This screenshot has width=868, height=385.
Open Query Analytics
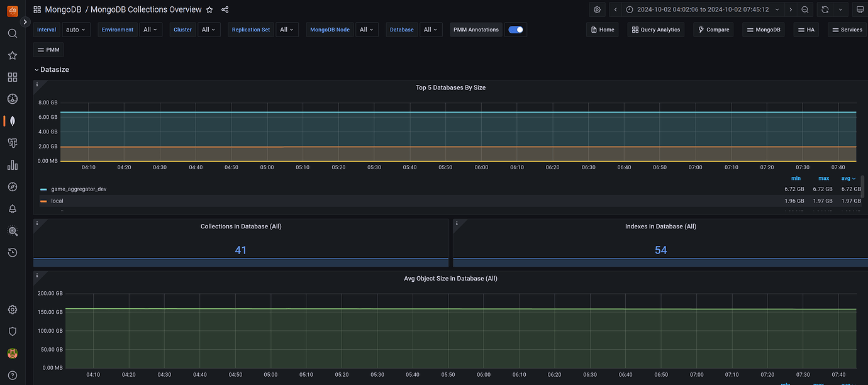(655, 29)
